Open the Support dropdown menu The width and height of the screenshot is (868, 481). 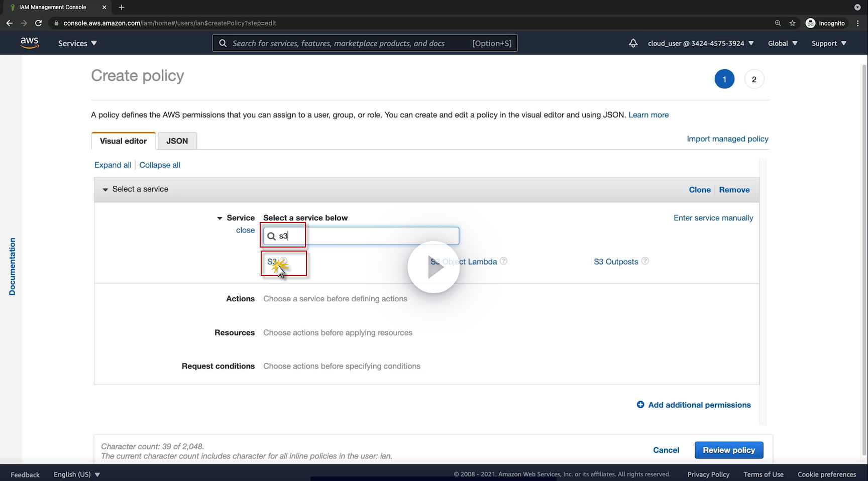pos(829,43)
